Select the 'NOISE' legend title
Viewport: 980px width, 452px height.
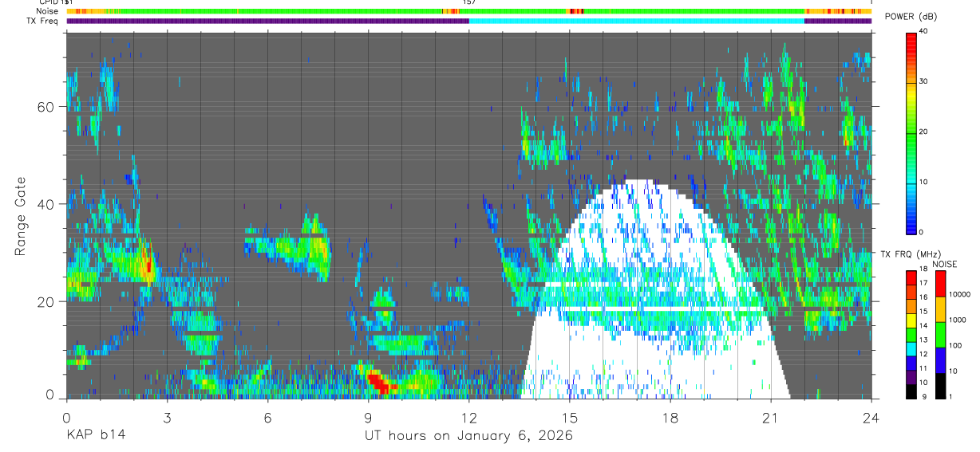coord(945,264)
